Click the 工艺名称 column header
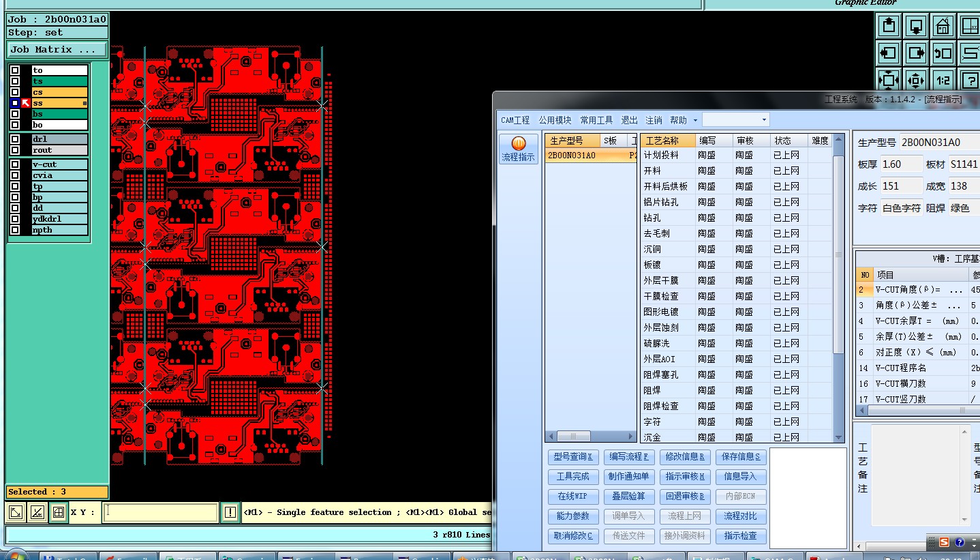Image resolution: width=980 pixels, height=560 pixels. click(668, 141)
